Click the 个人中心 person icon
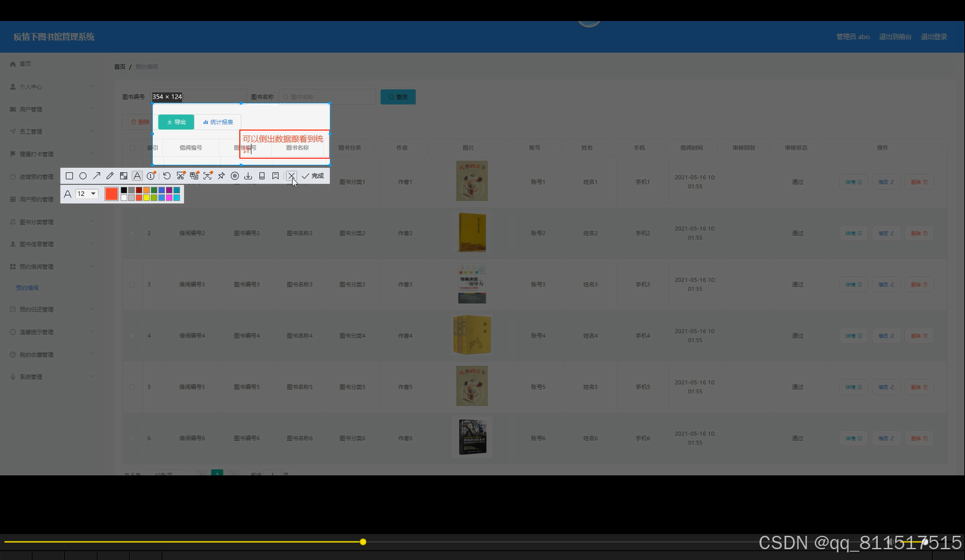 pyautogui.click(x=13, y=87)
